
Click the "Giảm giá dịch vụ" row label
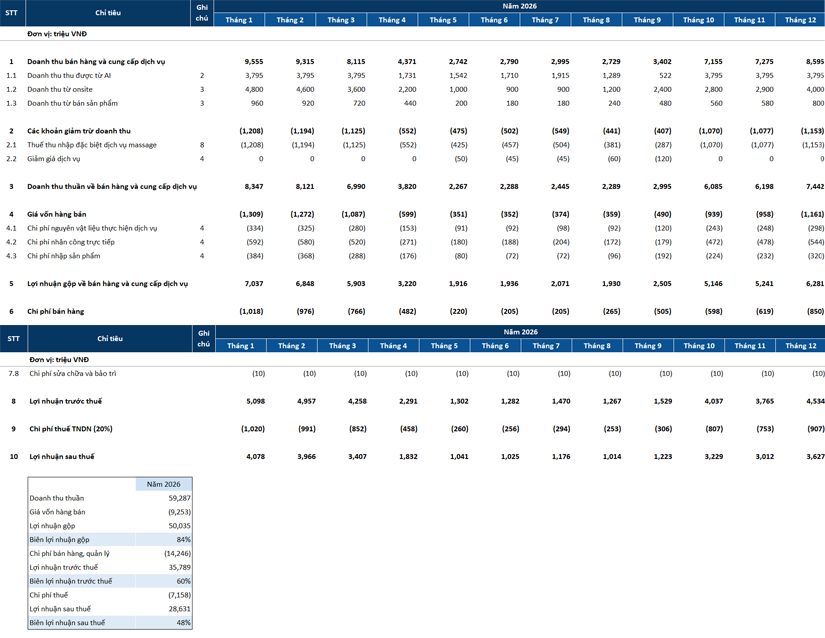(x=53, y=159)
